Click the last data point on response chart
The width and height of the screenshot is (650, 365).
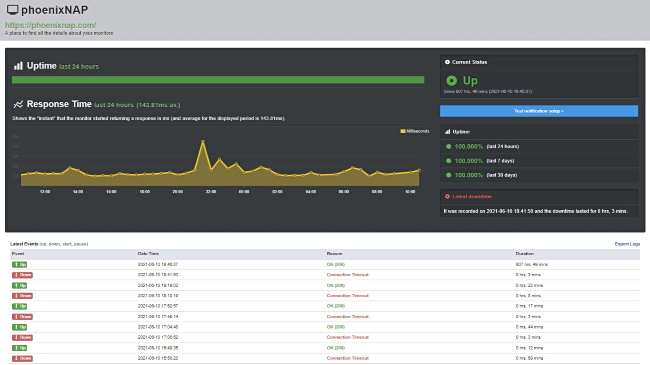point(419,170)
